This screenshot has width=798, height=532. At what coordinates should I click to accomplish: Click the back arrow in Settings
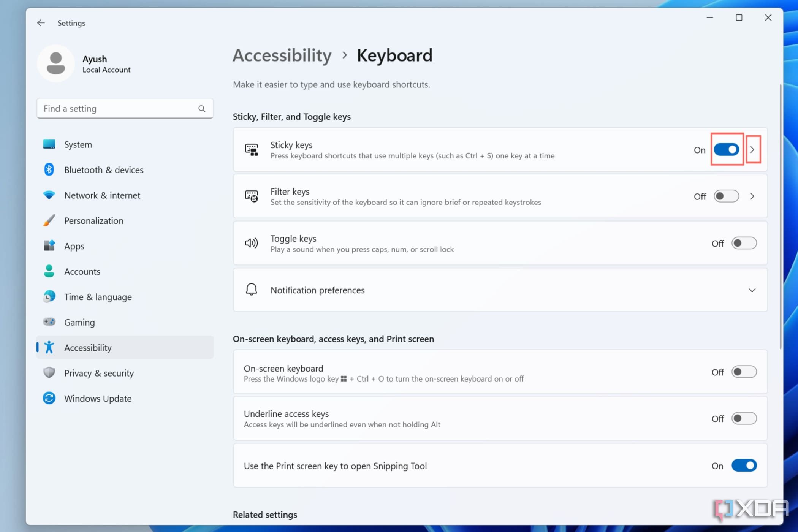(x=41, y=23)
